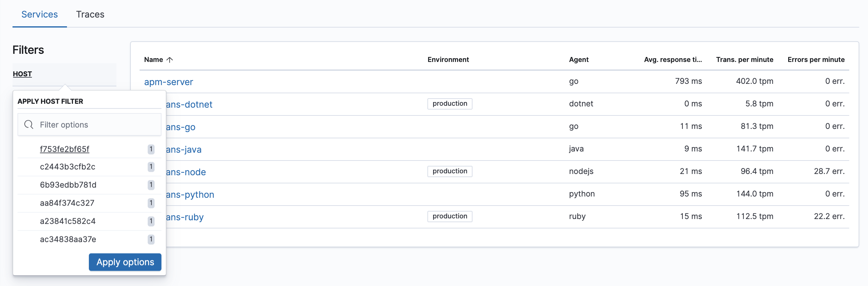Switch to the Traces tab
868x286 pixels.
click(x=90, y=14)
